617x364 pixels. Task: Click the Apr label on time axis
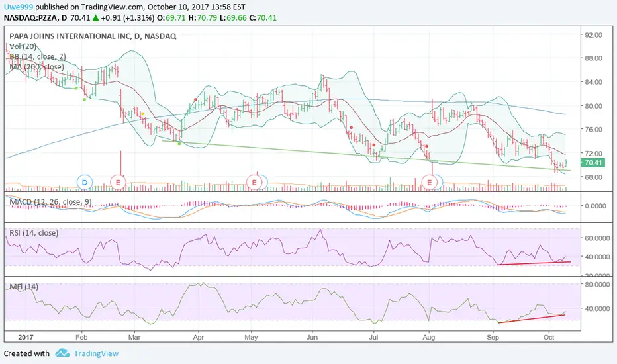[x=199, y=338]
